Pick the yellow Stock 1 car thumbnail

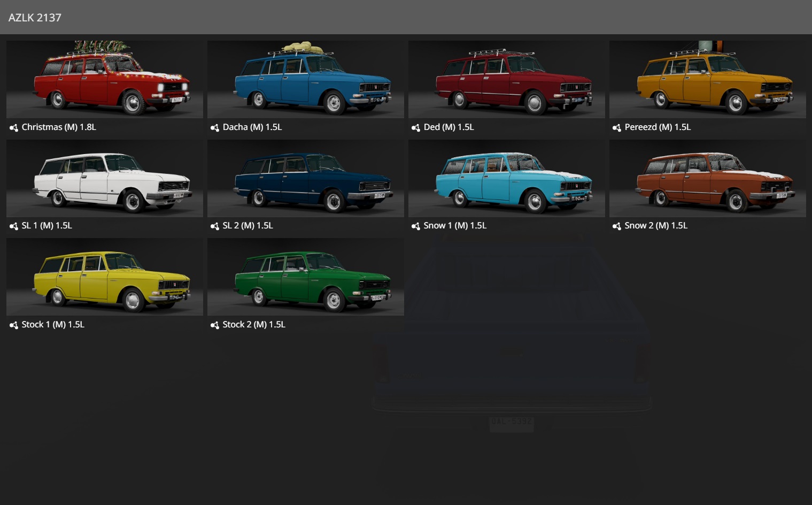[x=105, y=277]
